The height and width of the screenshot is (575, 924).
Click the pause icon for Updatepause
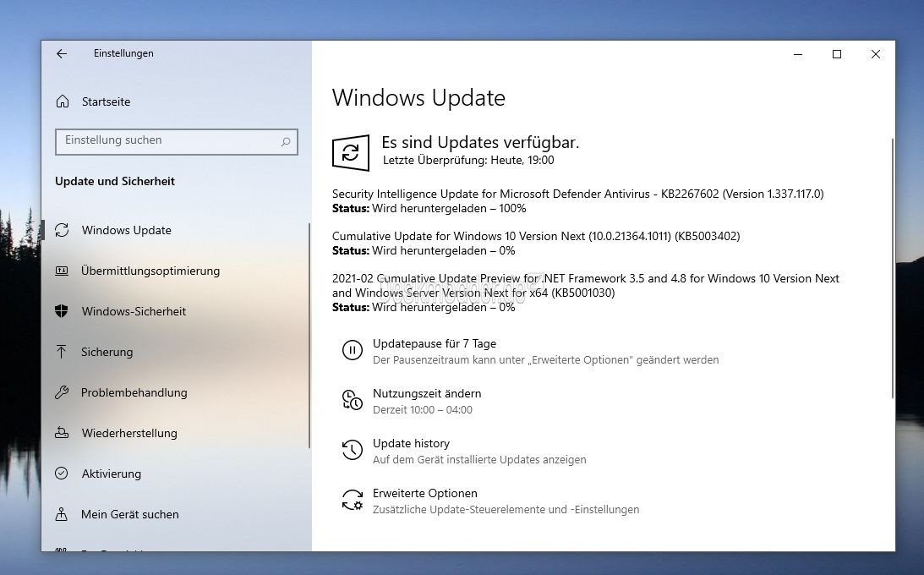pos(353,350)
